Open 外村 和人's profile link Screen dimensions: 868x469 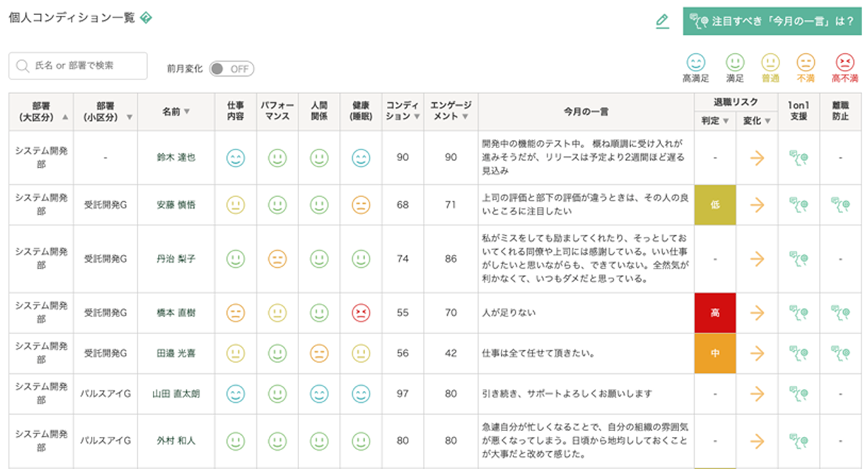coord(176,441)
